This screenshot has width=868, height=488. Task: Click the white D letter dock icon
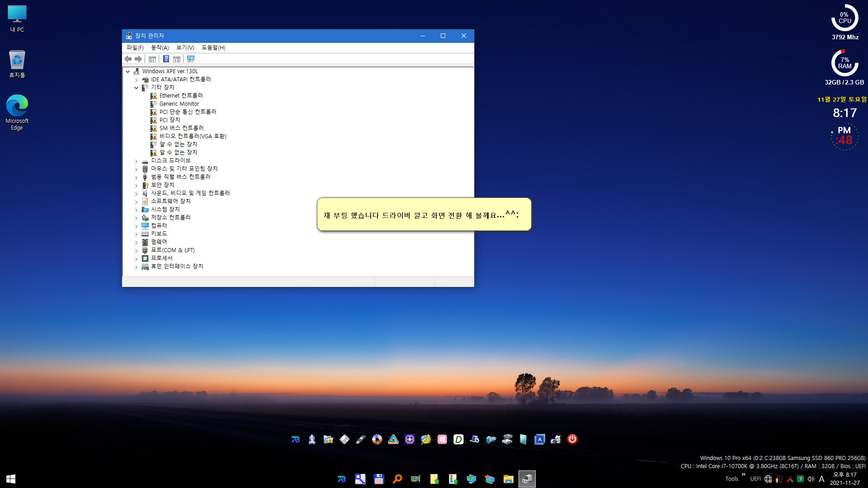[x=458, y=439]
